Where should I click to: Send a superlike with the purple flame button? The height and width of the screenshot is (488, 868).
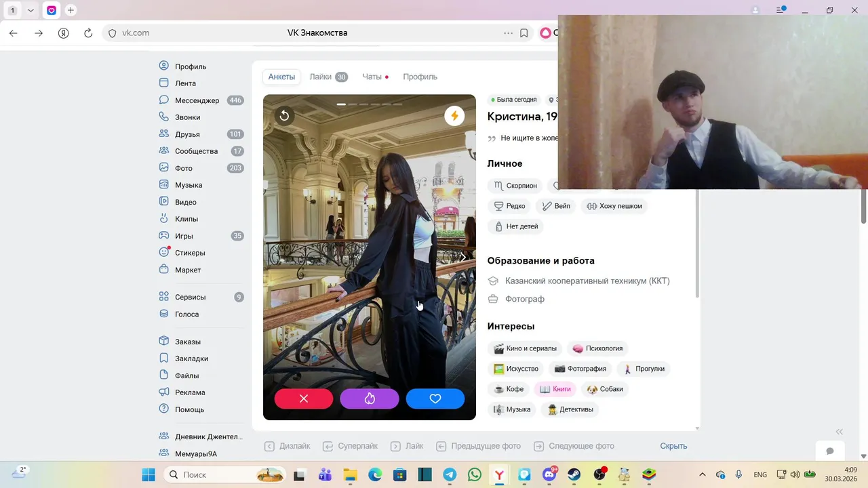370,399
